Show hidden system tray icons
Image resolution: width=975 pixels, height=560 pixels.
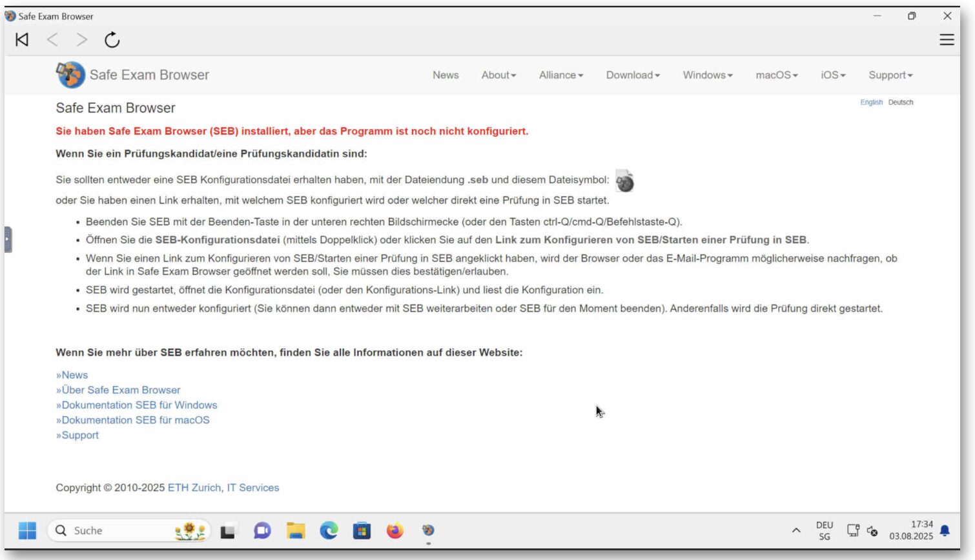796,530
